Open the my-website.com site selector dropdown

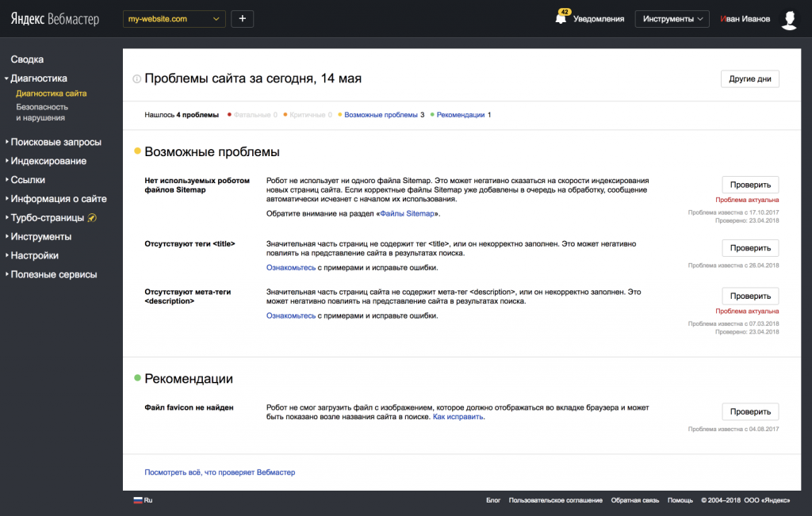point(174,18)
